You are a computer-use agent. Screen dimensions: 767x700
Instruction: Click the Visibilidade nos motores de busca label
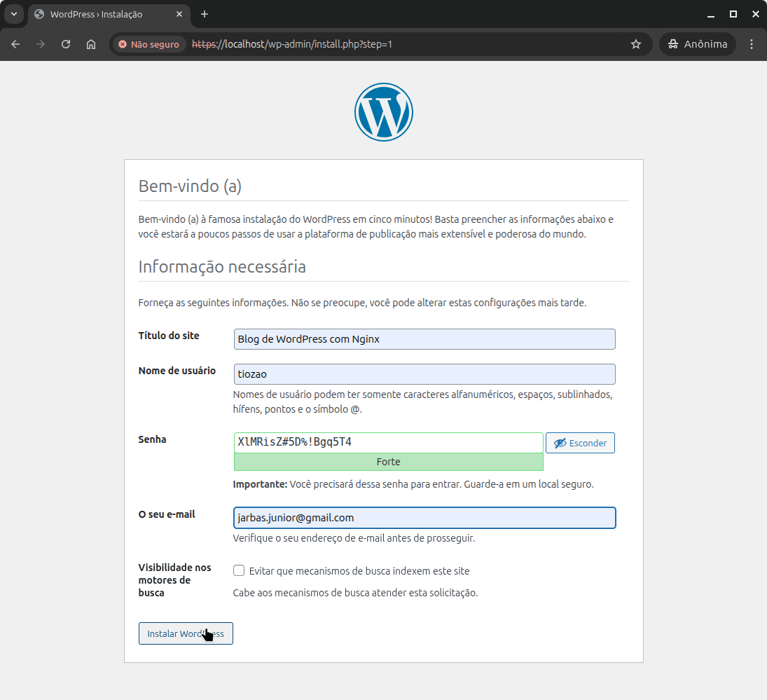point(174,580)
